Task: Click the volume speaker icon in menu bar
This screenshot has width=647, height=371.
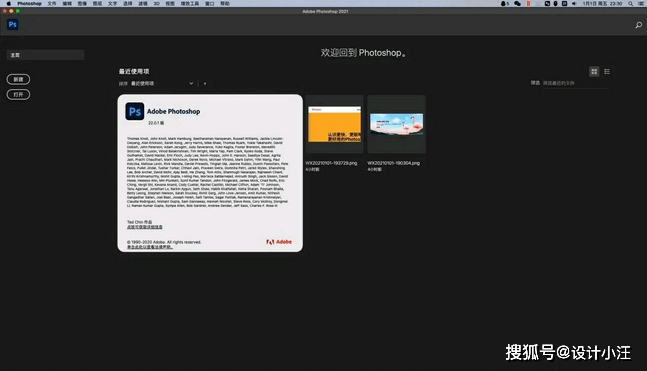Action: [574, 3]
